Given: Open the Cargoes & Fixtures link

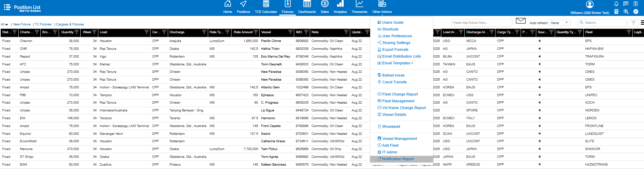Looking at the screenshot, I should [x=70, y=24].
